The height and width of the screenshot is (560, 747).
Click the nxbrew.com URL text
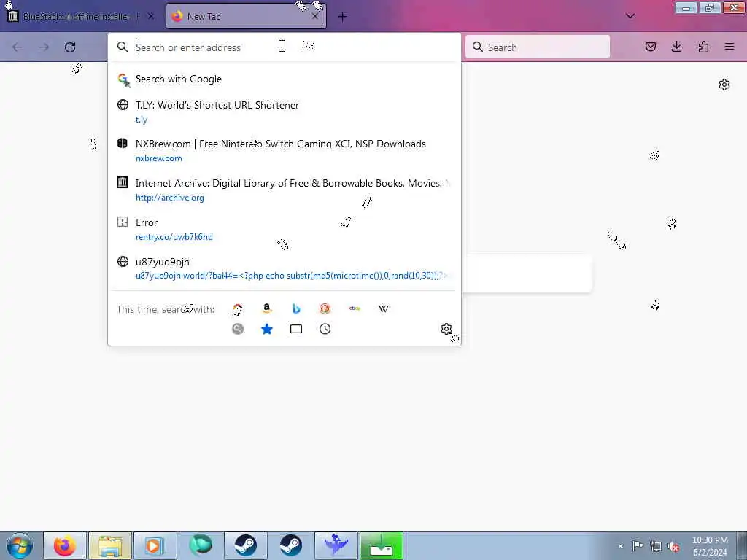click(158, 158)
